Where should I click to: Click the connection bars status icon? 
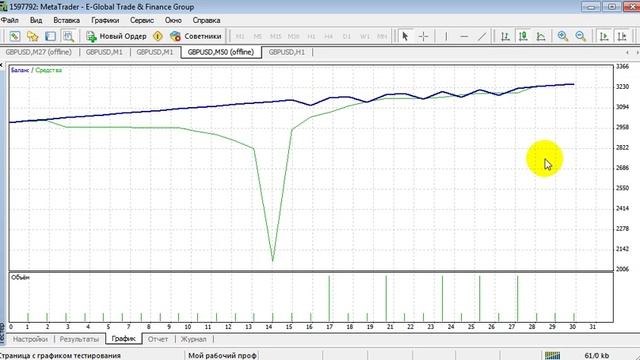552,355
